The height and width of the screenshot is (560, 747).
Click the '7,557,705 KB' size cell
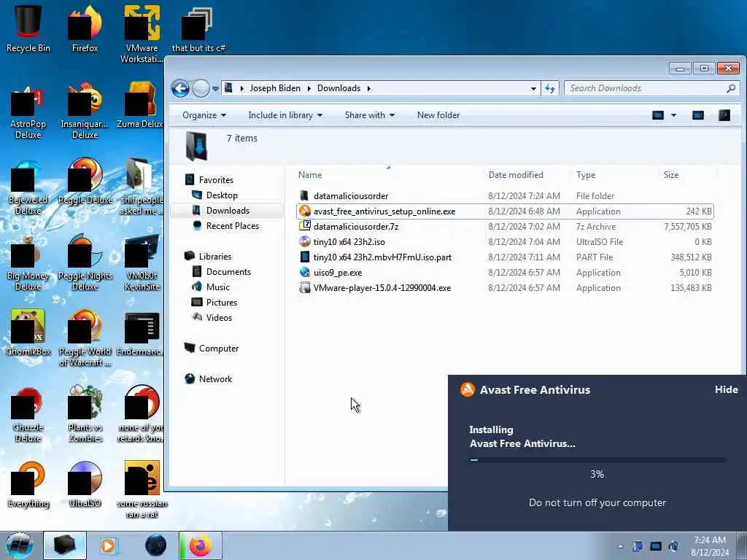pyautogui.click(x=687, y=227)
